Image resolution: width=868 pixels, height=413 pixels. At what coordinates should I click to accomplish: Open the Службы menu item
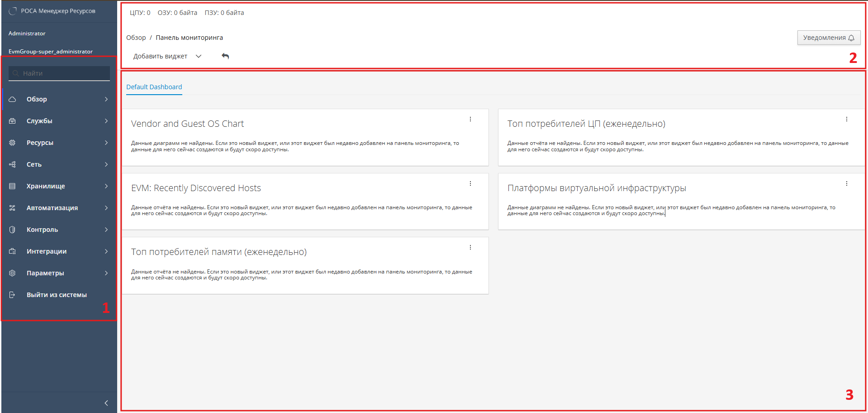click(x=39, y=121)
